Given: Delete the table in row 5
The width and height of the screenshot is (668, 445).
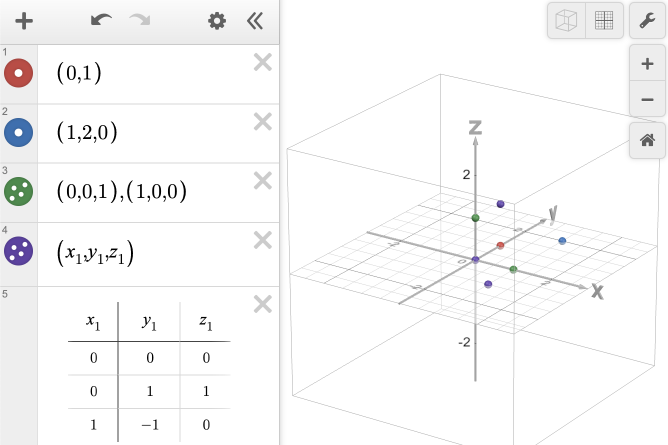Looking at the screenshot, I should [x=262, y=304].
